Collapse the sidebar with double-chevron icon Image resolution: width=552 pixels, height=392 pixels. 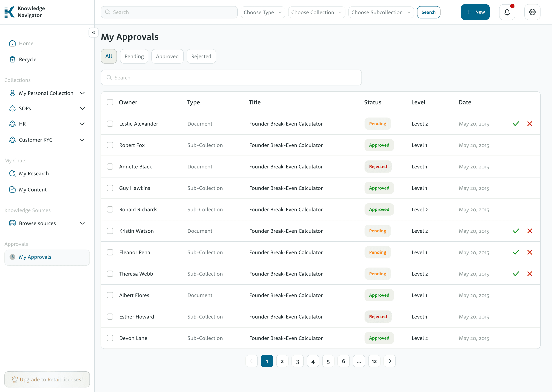[x=94, y=33]
